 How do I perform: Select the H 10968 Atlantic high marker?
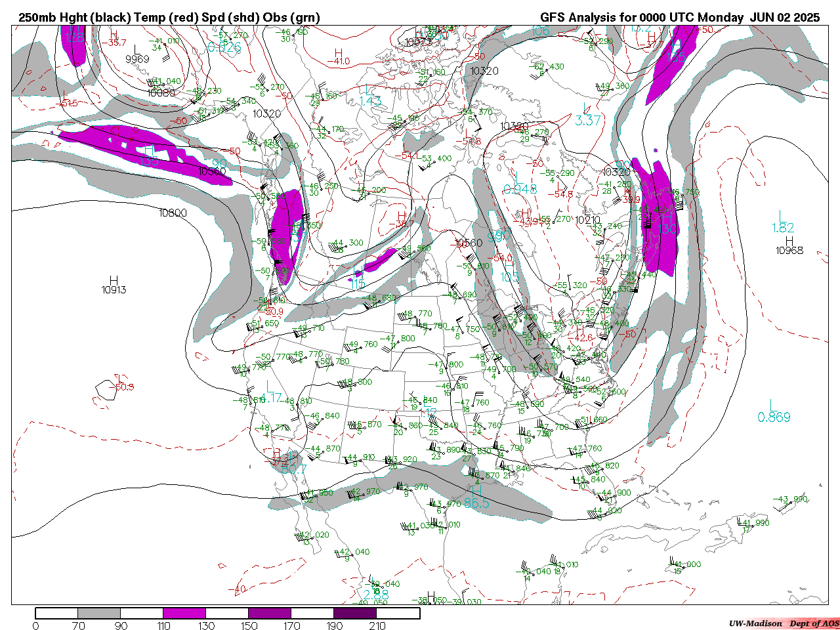[x=789, y=245]
